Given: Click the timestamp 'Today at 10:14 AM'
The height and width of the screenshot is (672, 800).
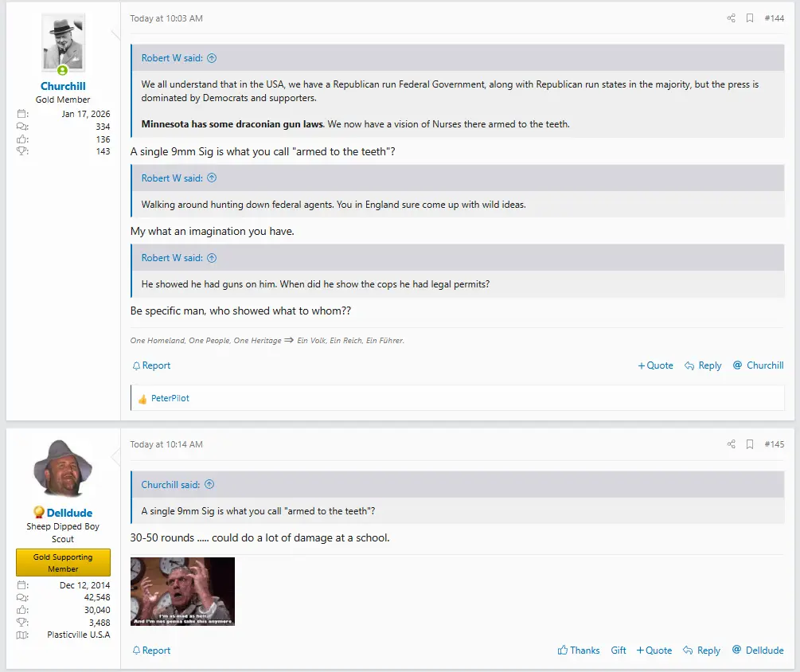Looking at the screenshot, I should (166, 444).
